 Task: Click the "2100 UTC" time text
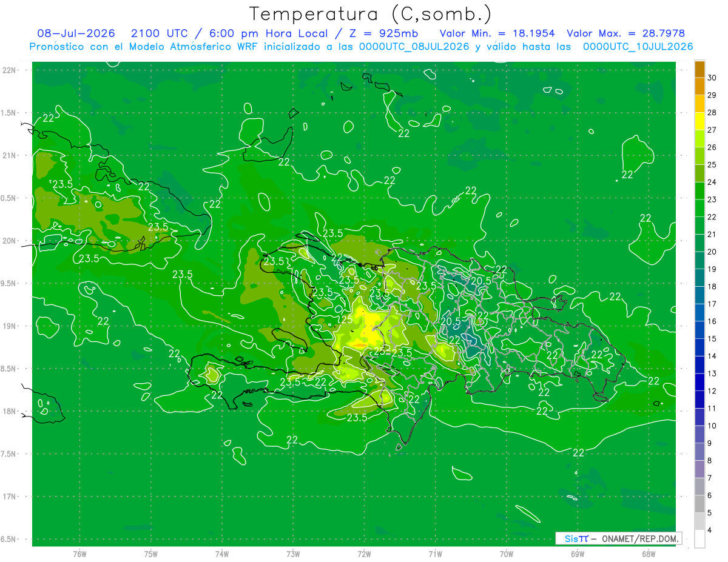(159, 33)
